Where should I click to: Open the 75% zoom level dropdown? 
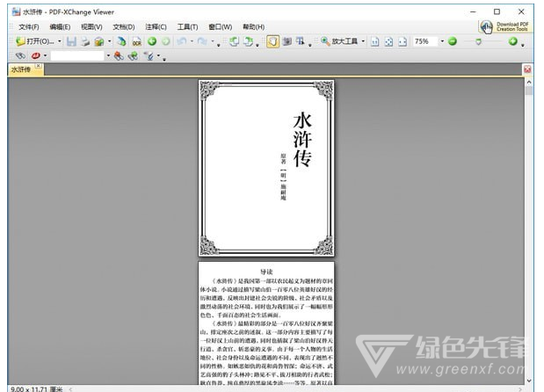tap(442, 41)
